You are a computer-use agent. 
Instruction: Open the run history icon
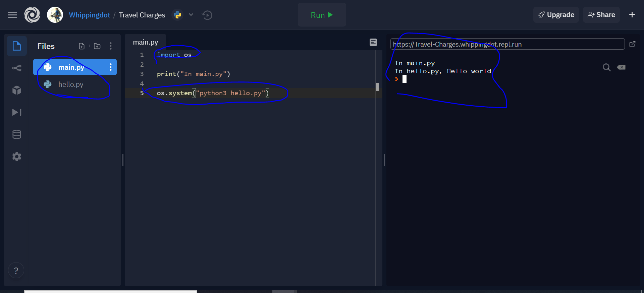pos(207,15)
